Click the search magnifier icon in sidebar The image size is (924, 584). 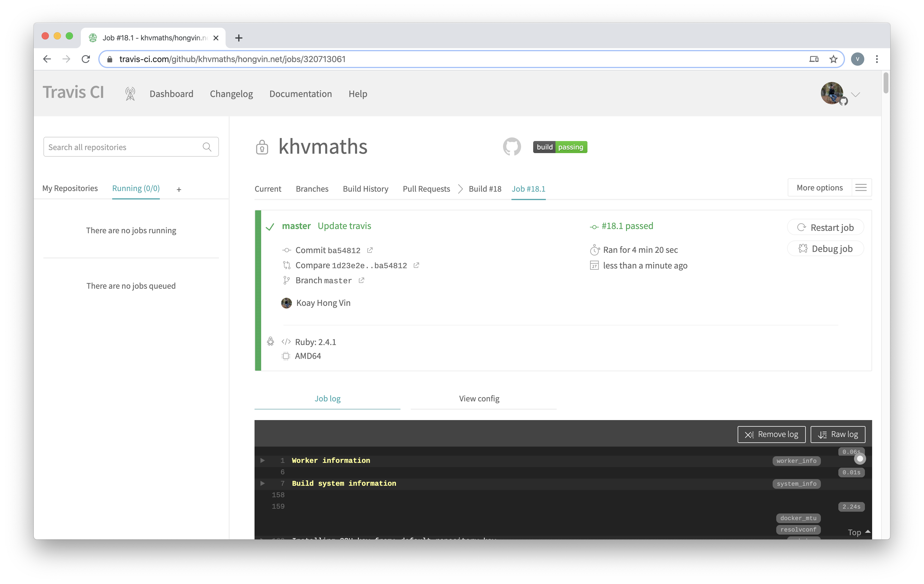tap(207, 147)
